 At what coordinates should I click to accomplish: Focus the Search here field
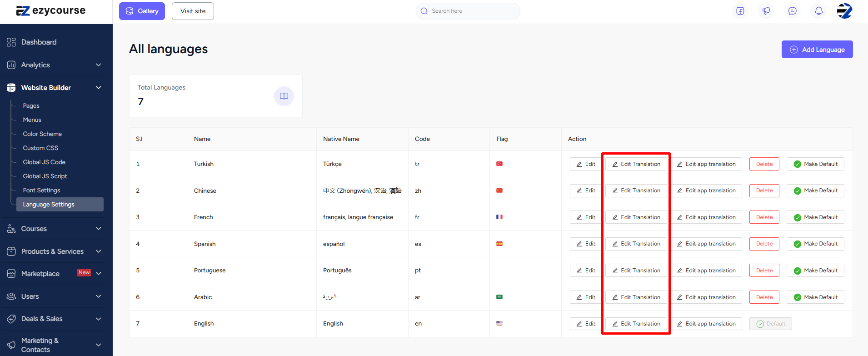(468, 11)
